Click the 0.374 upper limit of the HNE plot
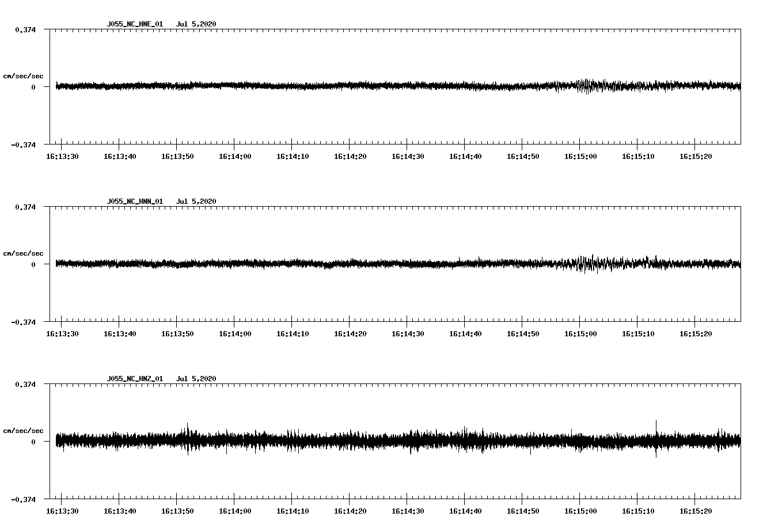 click(x=25, y=29)
